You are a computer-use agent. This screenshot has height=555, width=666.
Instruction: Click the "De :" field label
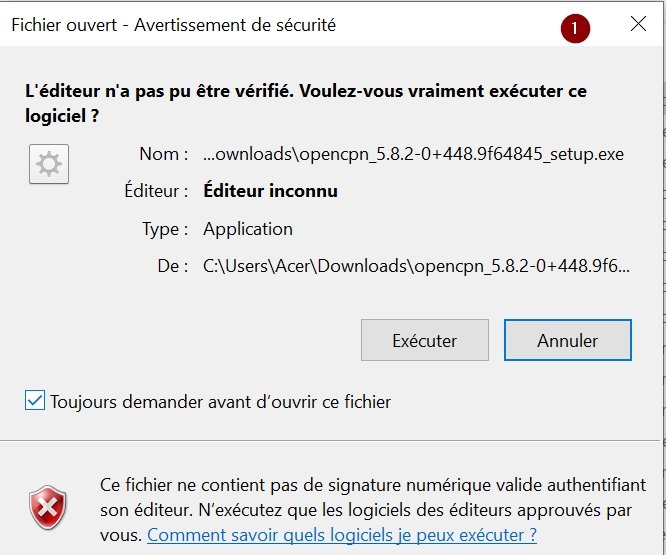(x=172, y=266)
